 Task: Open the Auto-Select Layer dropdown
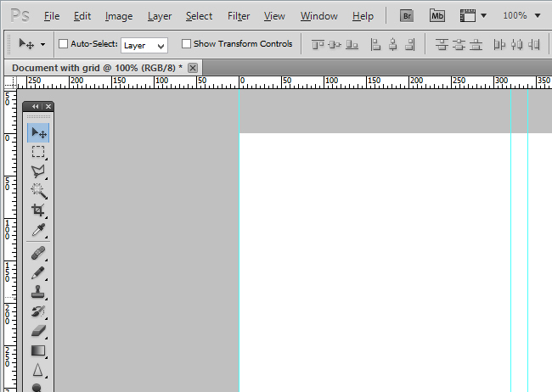tap(144, 45)
